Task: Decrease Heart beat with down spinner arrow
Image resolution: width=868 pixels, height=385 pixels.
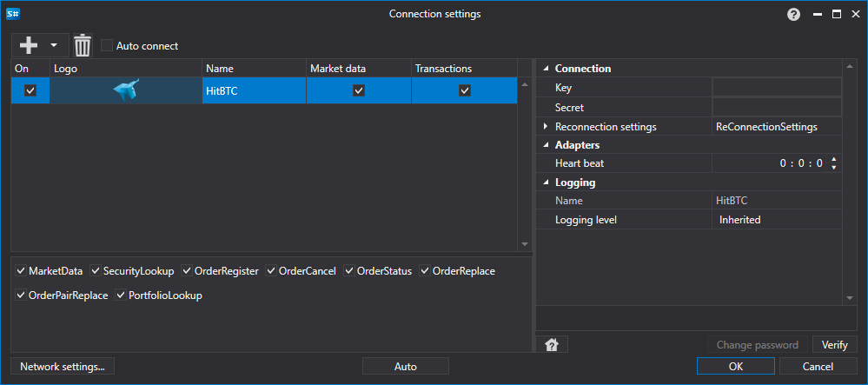Action: (834, 167)
